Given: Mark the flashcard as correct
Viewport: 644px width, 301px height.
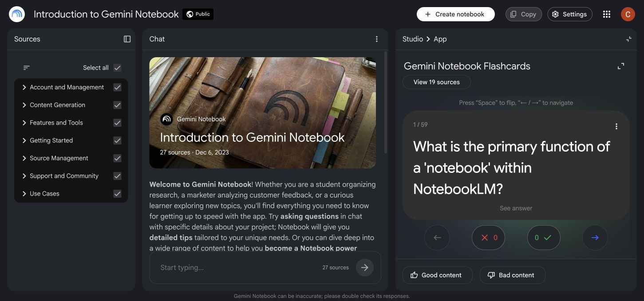Looking at the screenshot, I should tap(544, 238).
